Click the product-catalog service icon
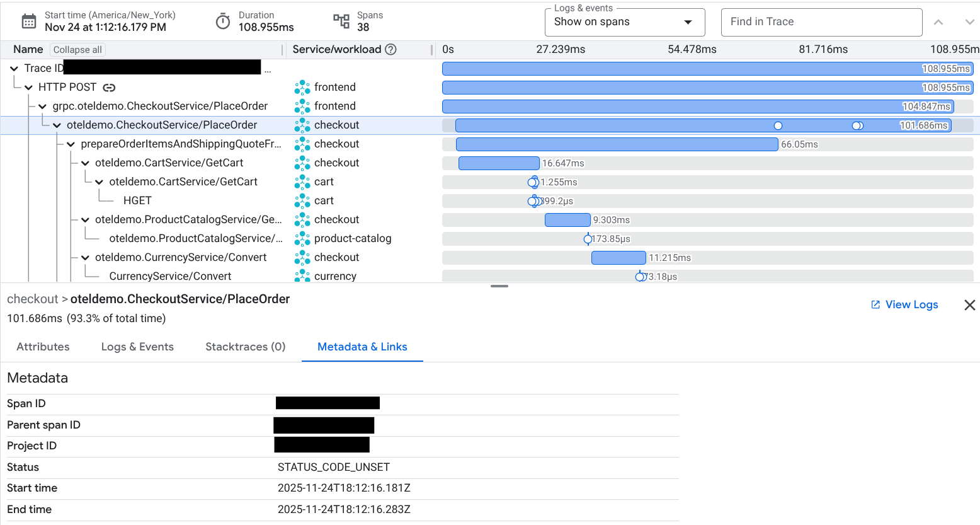The height and width of the screenshot is (525, 980). click(302, 238)
